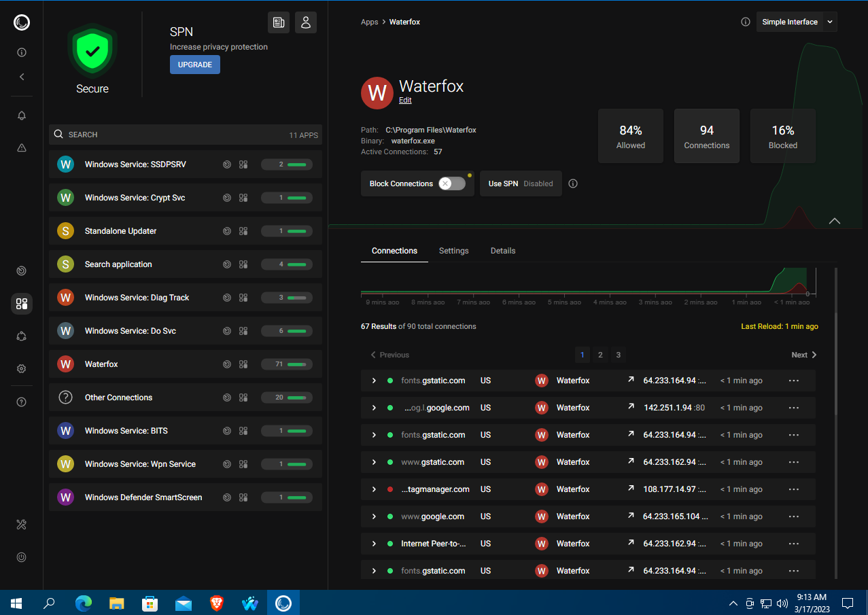Image resolution: width=868 pixels, height=615 pixels.
Task: Expand the Internet Peer-to connection row
Action: 374,544
